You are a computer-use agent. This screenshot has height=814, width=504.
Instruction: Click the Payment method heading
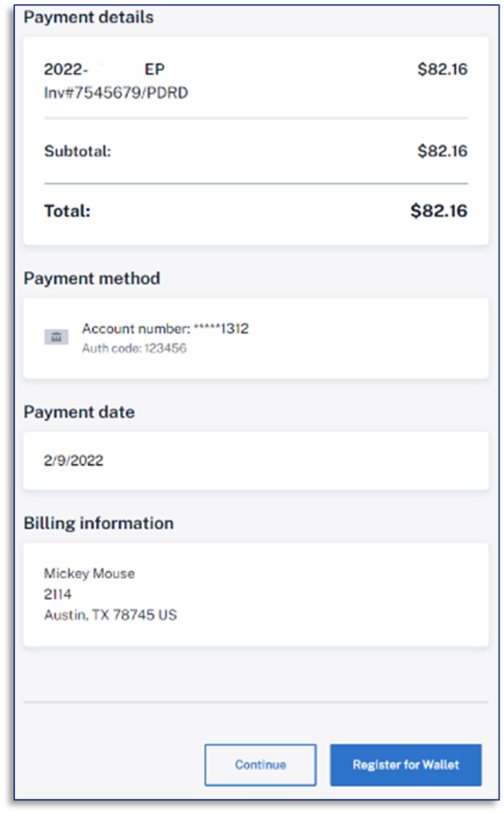click(92, 278)
